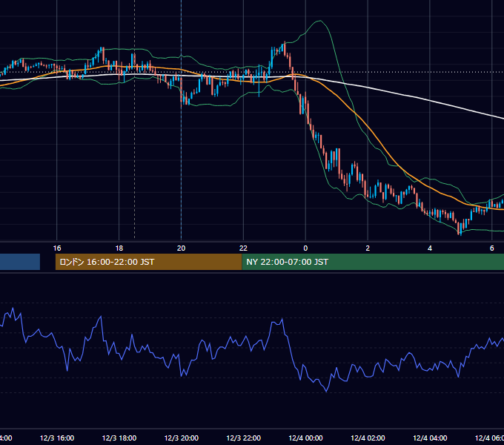
Task: Click the 12/3 18:00 date label
Action: (x=119, y=438)
